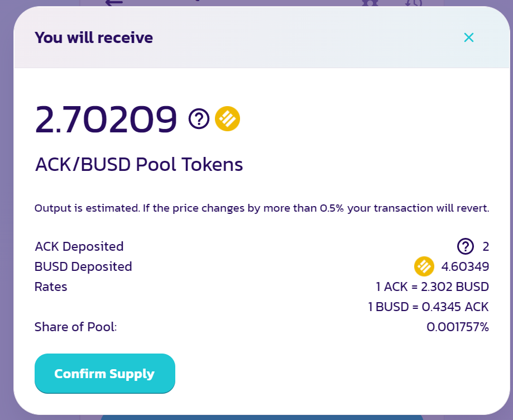The image size is (513, 420).
Task: Click the large BUSD token logo
Action: (x=228, y=118)
